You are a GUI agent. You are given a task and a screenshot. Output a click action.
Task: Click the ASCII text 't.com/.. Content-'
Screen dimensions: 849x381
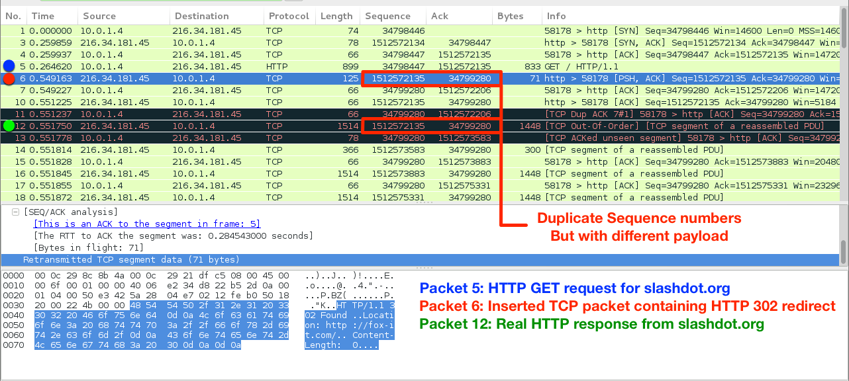coord(350,334)
